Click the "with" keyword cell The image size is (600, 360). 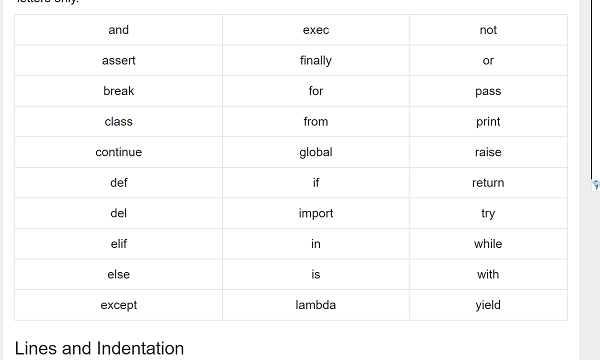[488, 274]
